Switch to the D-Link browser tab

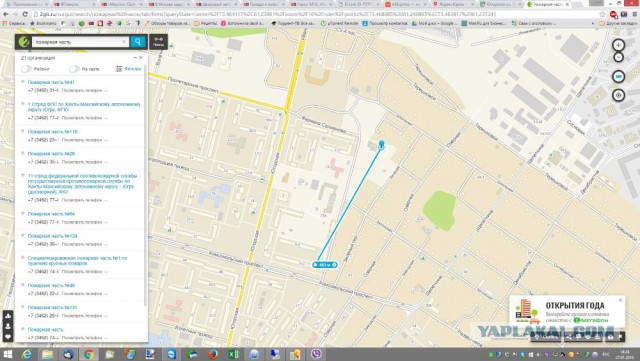[x=359, y=4]
